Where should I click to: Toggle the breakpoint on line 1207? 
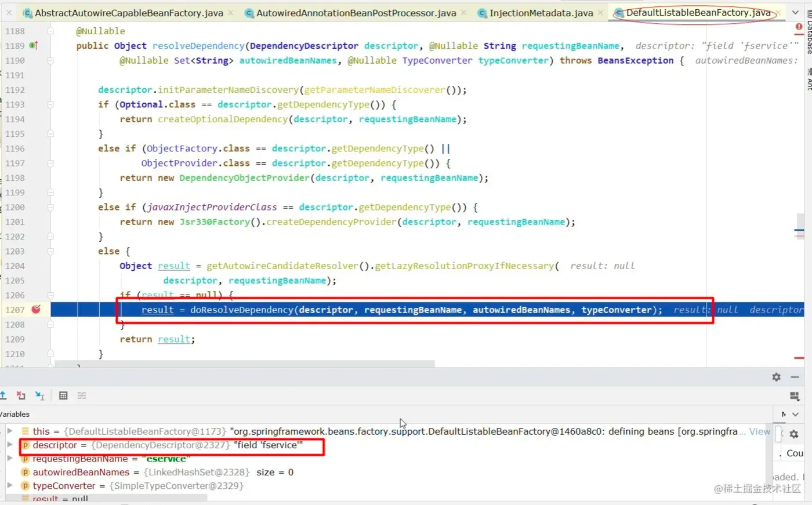(x=36, y=310)
